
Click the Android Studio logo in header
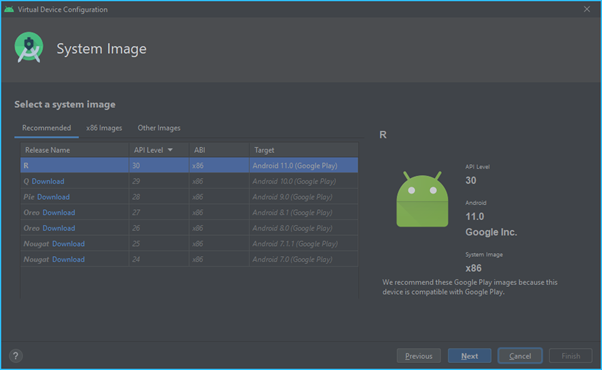29,48
